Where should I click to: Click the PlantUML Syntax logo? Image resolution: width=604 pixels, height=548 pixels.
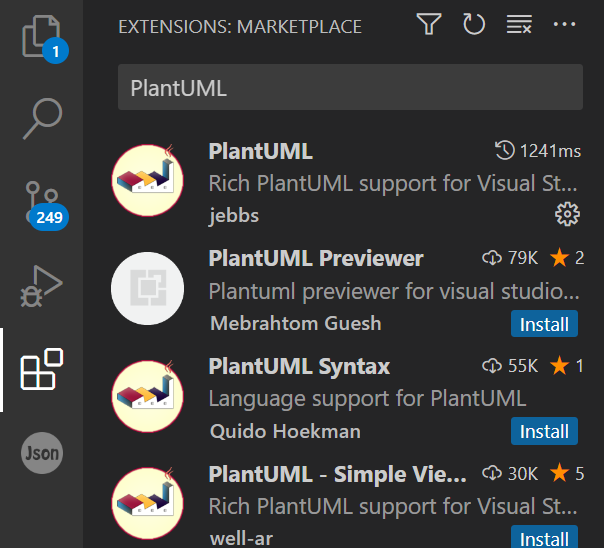[x=148, y=396]
